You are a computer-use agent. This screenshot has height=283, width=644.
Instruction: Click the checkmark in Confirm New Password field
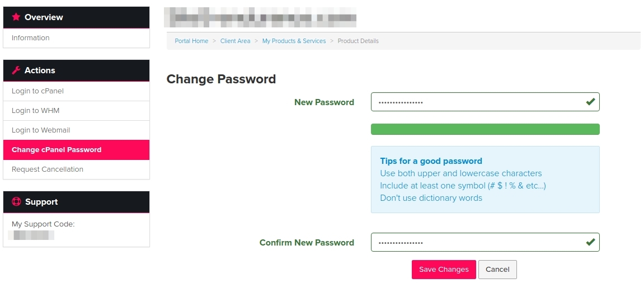click(590, 242)
